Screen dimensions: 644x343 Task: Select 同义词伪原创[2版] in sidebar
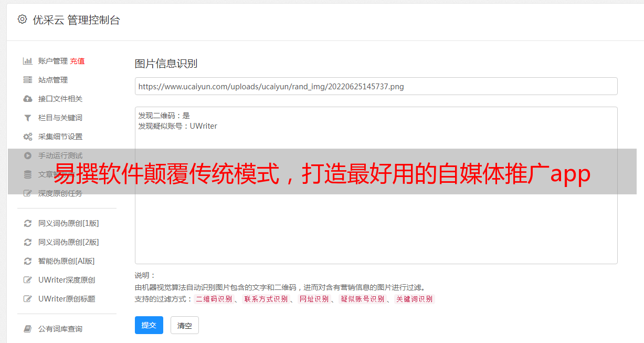tap(69, 242)
